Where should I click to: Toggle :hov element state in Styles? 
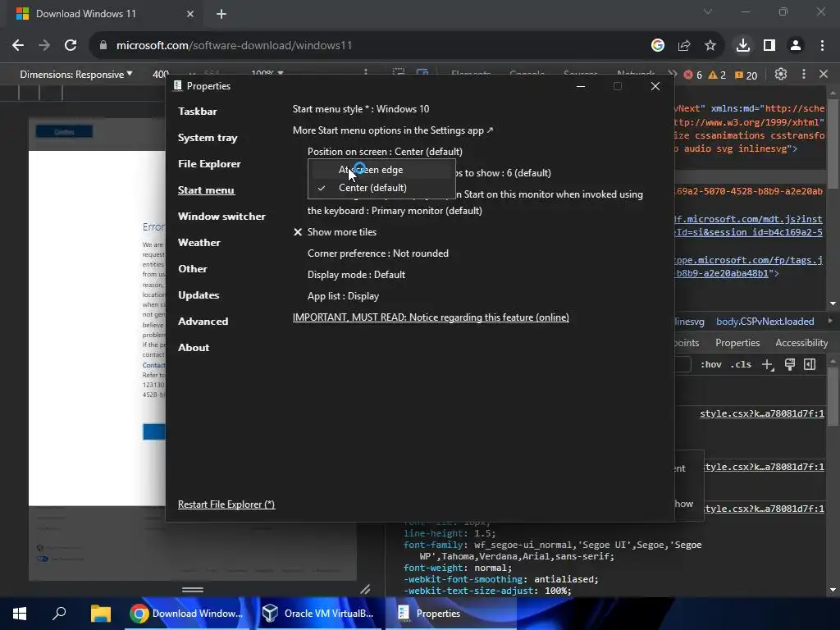point(711,365)
